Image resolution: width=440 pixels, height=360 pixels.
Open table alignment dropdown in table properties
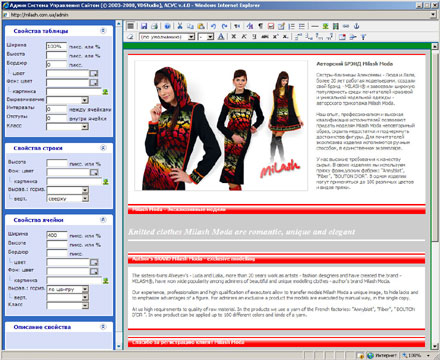point(85,100)
